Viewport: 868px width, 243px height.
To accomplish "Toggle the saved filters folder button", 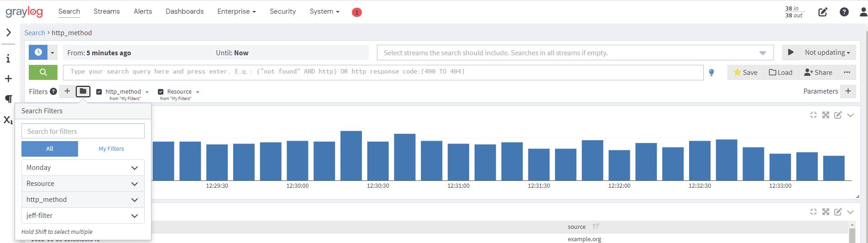I will [x=83, y=91].
